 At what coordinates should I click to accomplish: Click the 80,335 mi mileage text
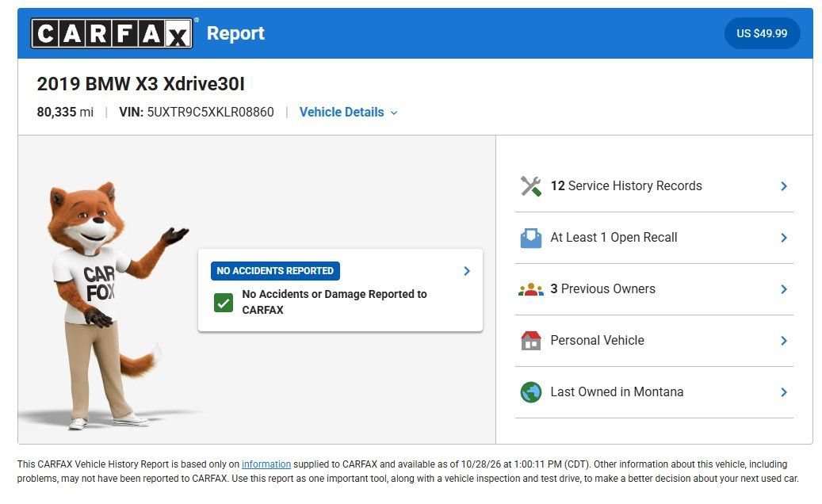point(65,112)
